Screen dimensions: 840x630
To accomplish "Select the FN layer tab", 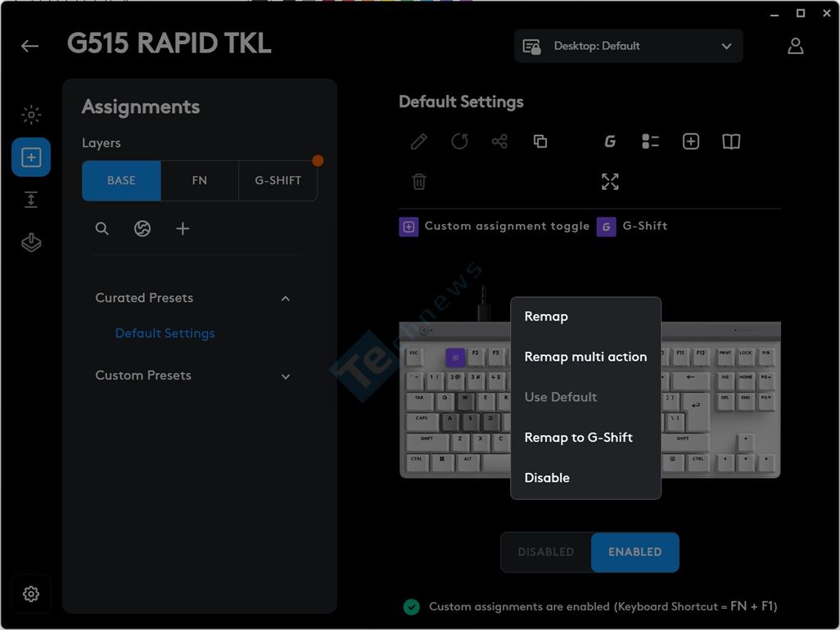I will (x=199, y=181).
